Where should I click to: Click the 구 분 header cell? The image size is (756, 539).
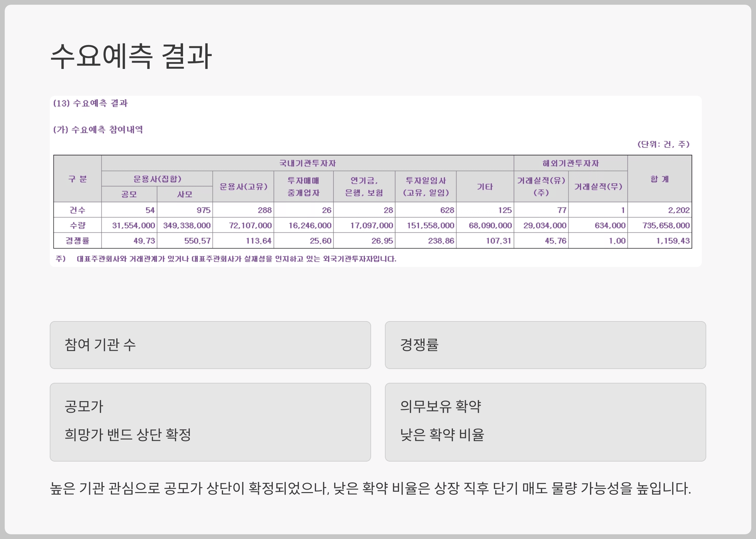[77, 179]
